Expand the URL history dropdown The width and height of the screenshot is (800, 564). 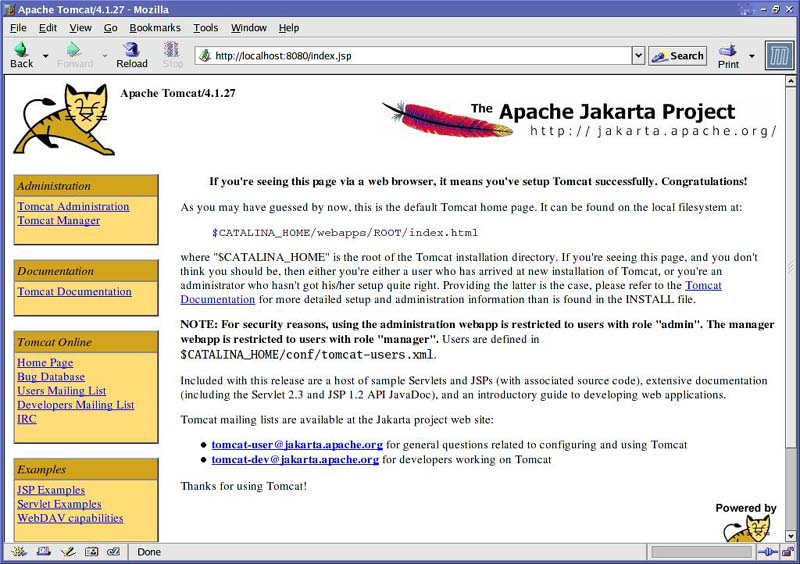(638, 56)
